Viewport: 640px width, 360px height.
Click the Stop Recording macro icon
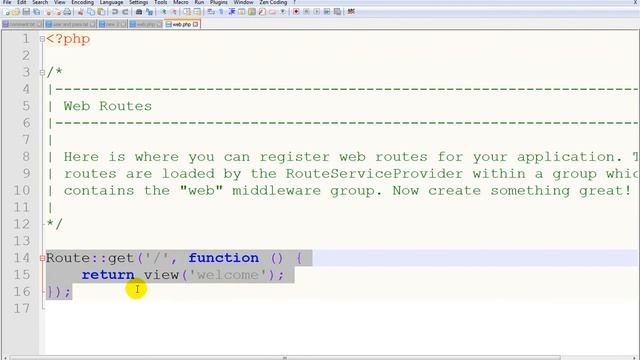(x=306, y=12)
